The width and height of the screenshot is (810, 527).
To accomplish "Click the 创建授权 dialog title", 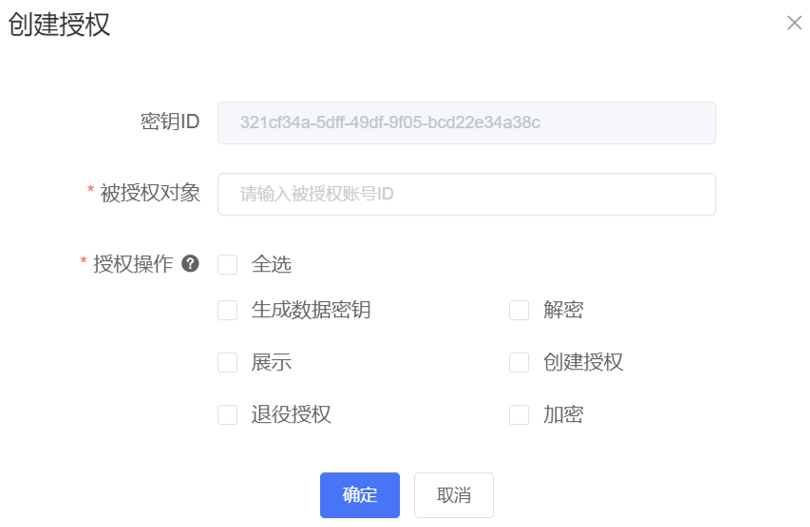I will click(59, 24).
